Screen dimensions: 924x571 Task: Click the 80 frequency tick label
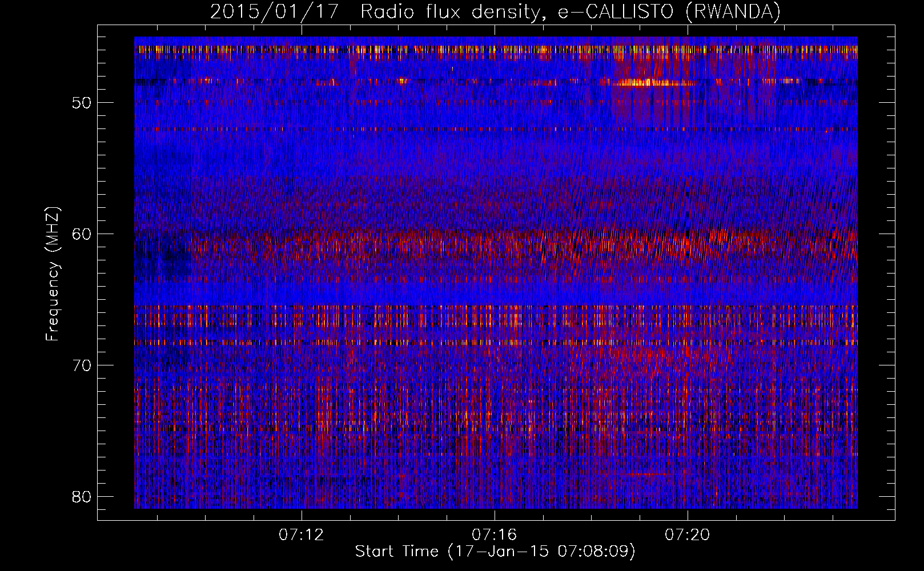(82, 497)
